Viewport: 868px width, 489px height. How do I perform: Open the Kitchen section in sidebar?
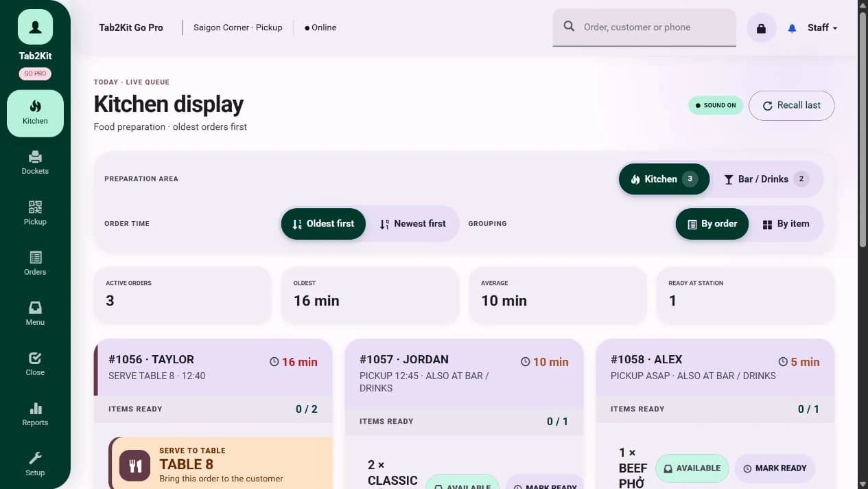pos(35,113)
